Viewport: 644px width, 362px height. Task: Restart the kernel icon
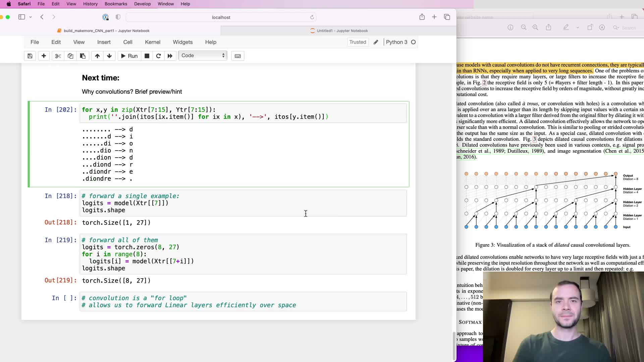tap(158, 56)
